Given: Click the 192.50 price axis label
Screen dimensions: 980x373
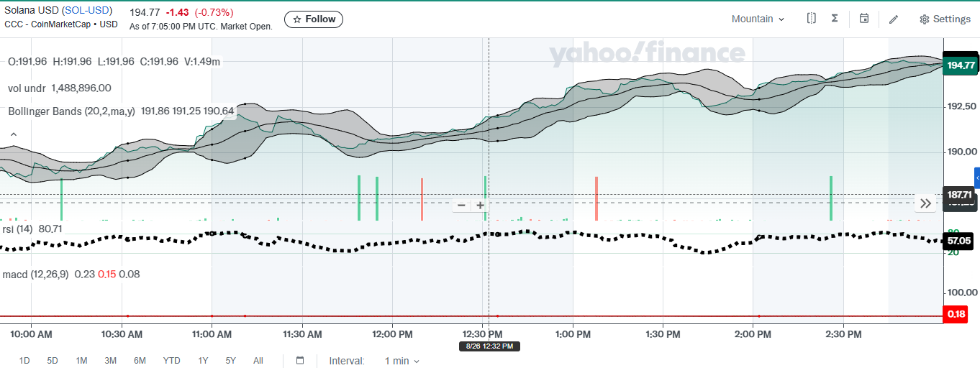Looking at the screenshot, I should [963, 106].
